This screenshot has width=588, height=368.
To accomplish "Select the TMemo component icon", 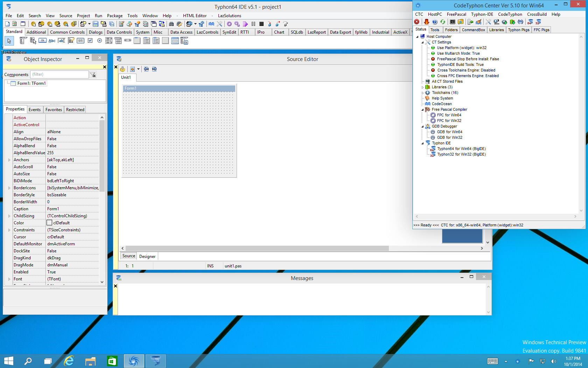I will (x=71, y=41).
